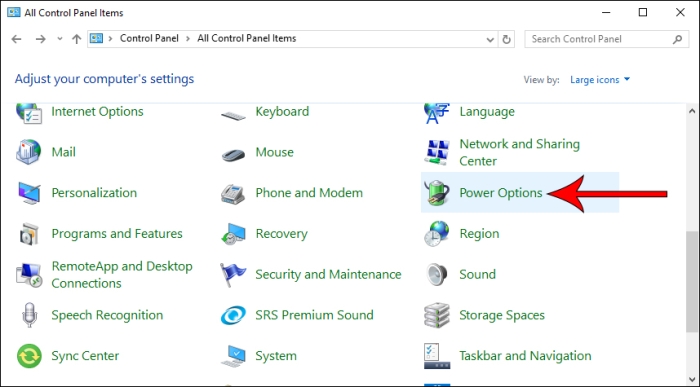
Task: Click the Taskbar and Navigation icon
Action: (x=437, y=356)
